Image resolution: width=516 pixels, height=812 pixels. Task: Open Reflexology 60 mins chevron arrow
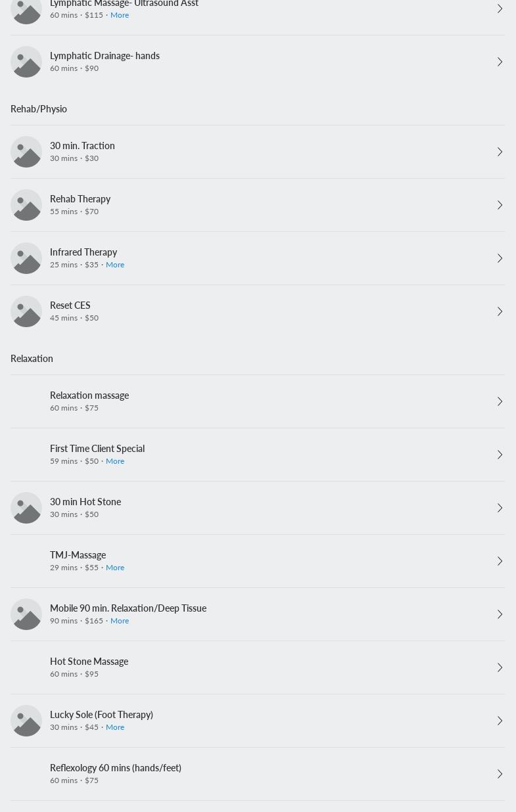[500, 774]
